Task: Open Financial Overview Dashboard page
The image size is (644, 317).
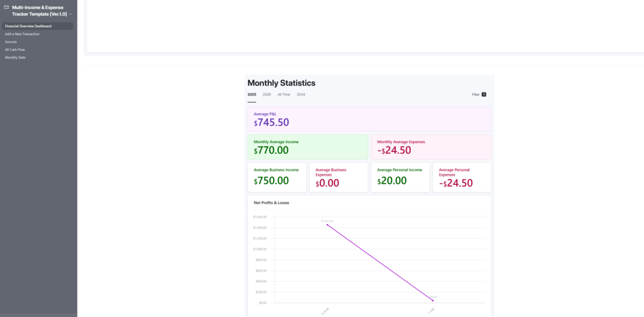Action: point(28,26)
